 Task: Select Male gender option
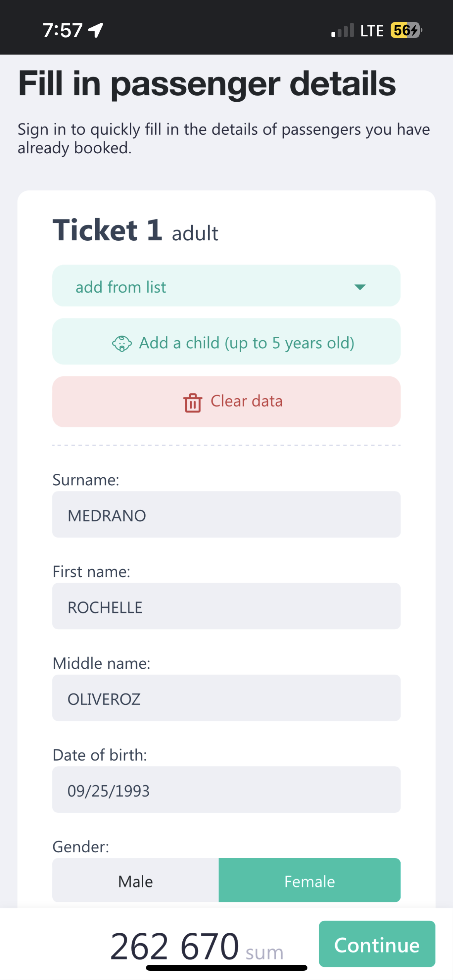(136, 881)
